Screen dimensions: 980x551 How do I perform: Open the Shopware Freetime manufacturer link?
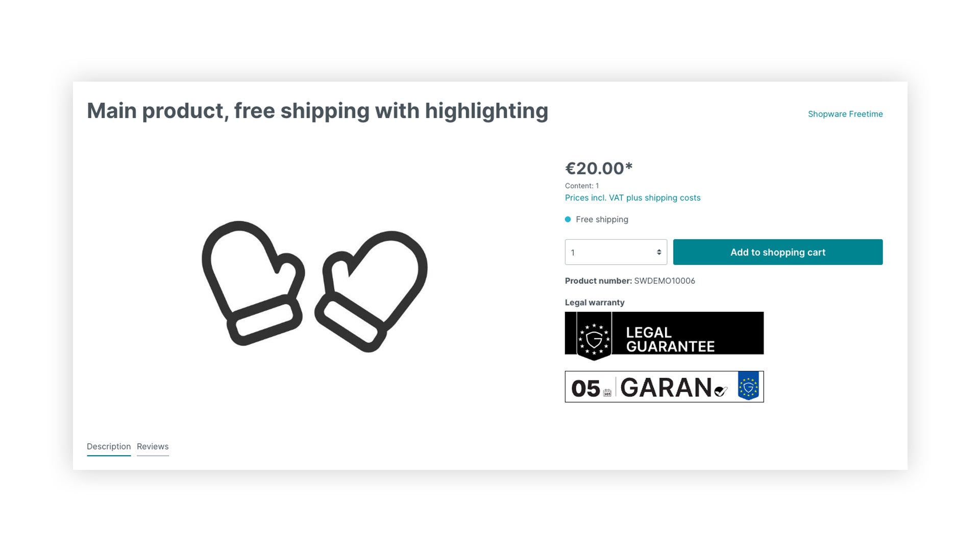pyautogui.click(x=845, y=114)
